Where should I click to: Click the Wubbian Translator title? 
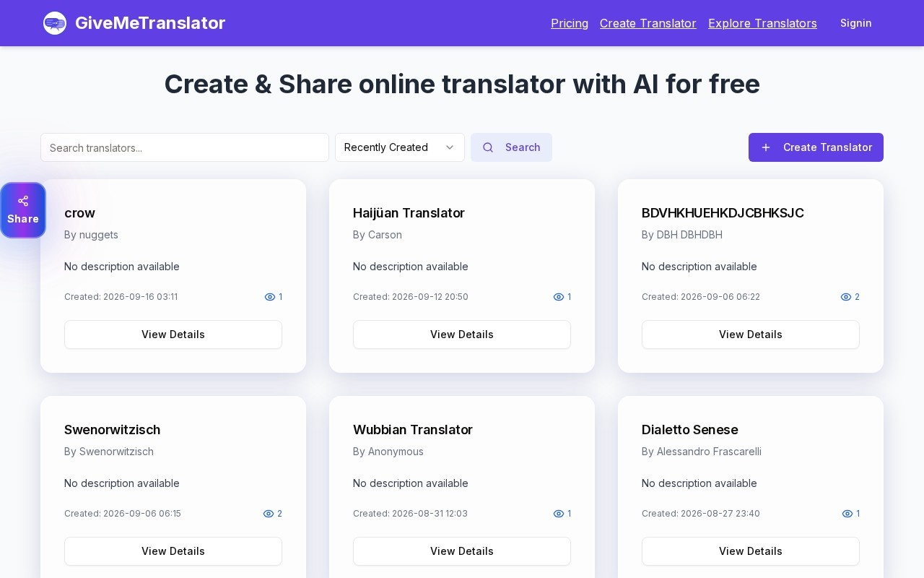coord(413,430)
